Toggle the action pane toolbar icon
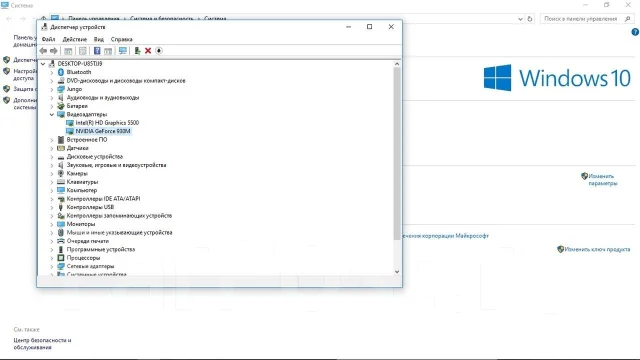Screen dimensions: 640x360 point(108,51)
